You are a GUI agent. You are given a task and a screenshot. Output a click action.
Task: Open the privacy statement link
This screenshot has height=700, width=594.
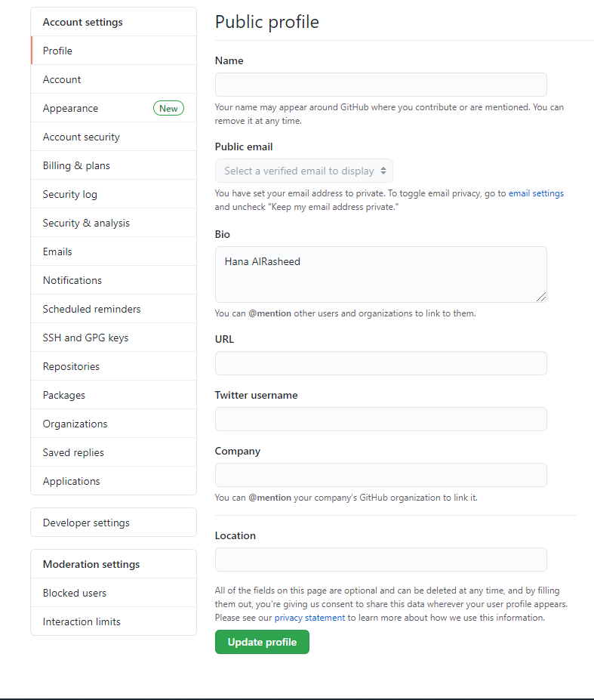(x=309, y=618)
